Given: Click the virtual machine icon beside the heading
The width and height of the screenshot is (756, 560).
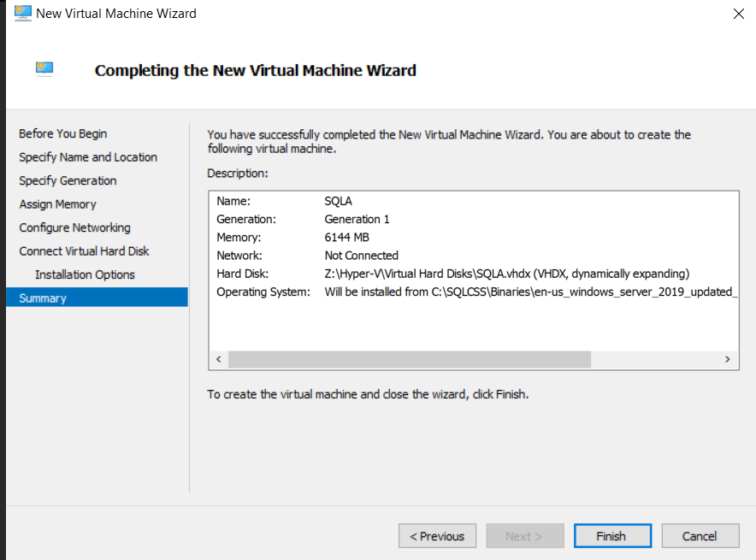Looking at the screenshot, I should pos(44,69).
